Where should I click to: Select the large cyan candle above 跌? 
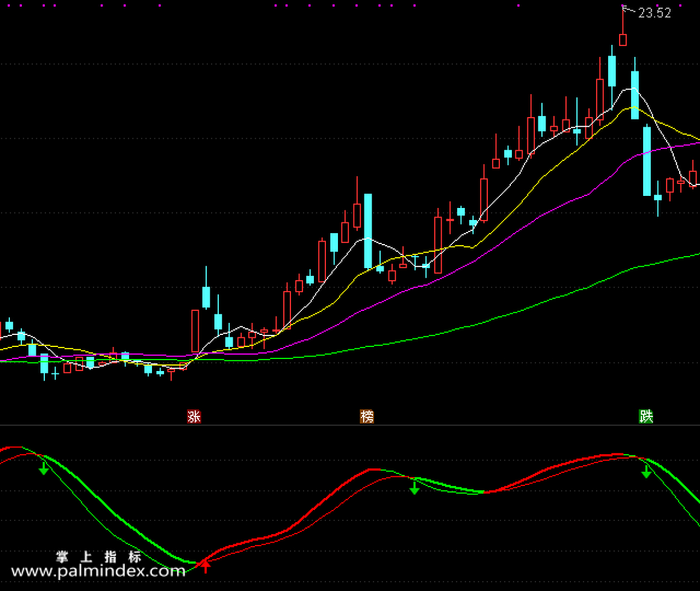coord(647,161)
